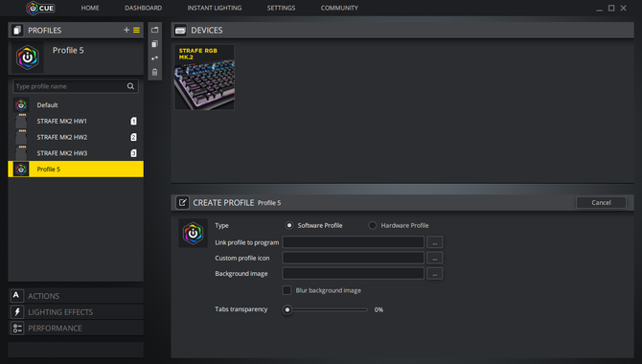Select highlighted Profile 5 name in list
The height and width of the screenshot is (364, 642).
tap(48, 170)
